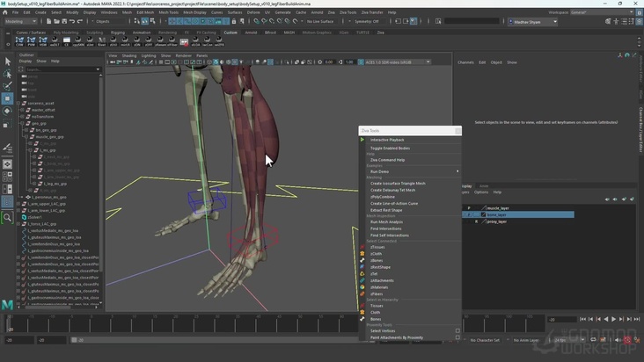
Task: Tick the Select Vertices option box
Action: point(457,331)
